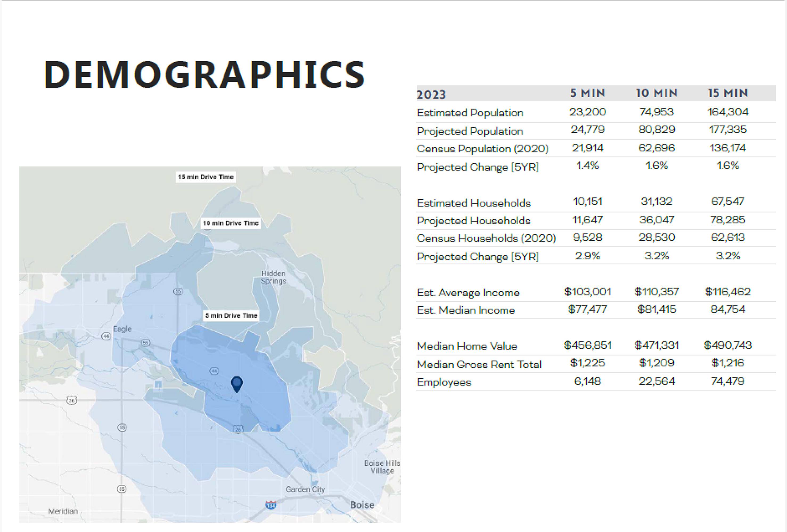Click the Median Home Value row label

tap(467, 346)
